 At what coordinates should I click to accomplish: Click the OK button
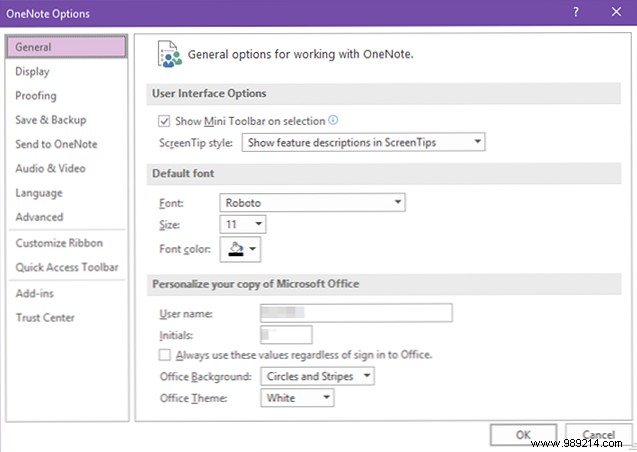point(523,435)
